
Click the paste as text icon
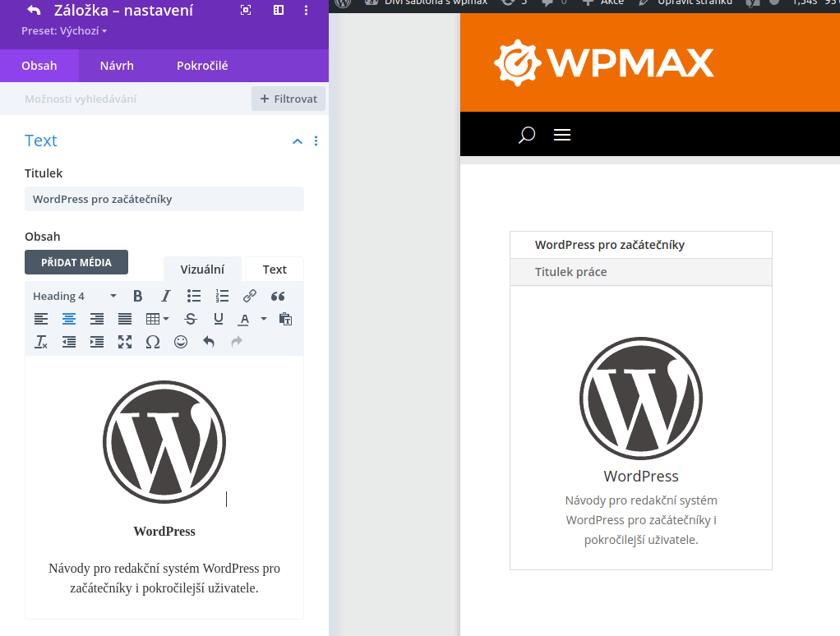coord(285,319)
